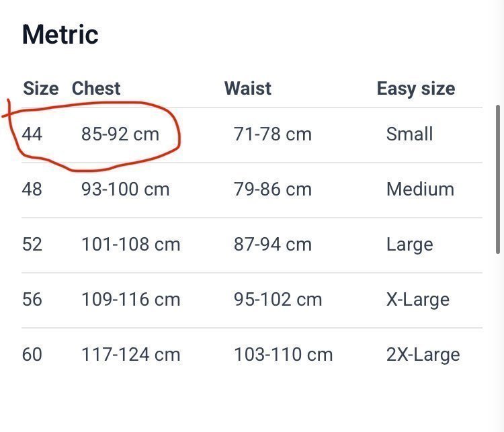
Task: Click size 44 in the table
Action: click(x=32, y=134)
